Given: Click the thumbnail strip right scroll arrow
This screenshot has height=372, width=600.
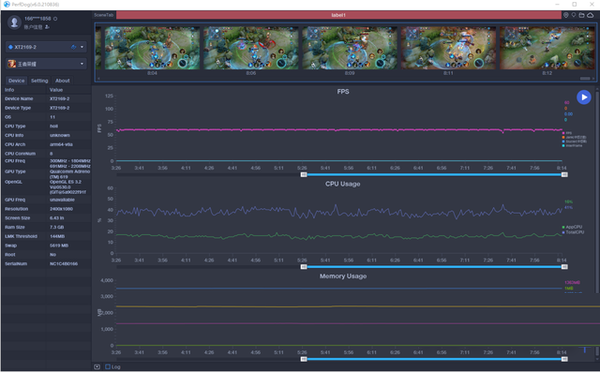Looking at the screenshot, I should coord(593,78).
